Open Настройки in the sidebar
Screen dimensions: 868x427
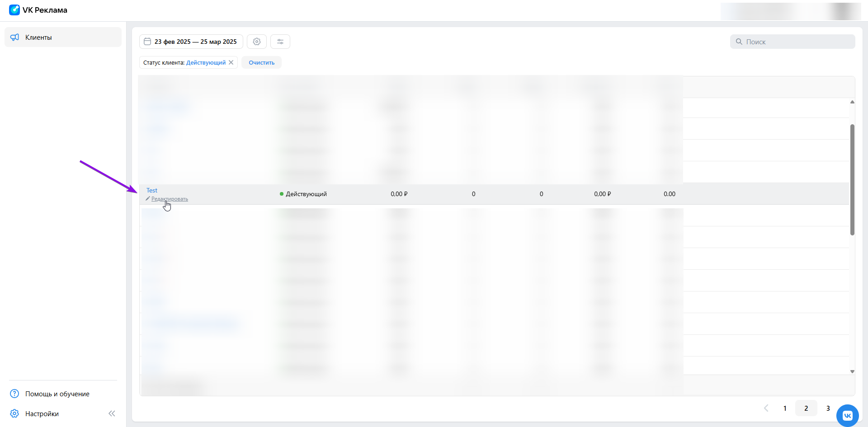point(42,414)
